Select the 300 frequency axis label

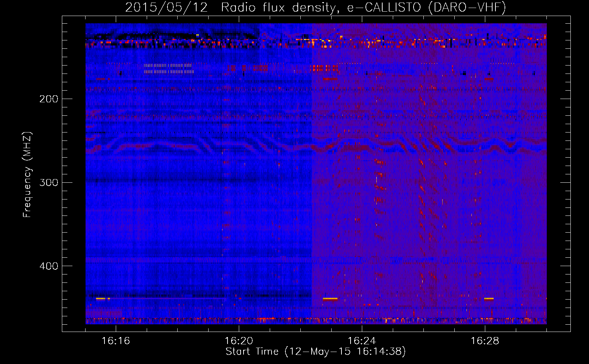(x=48, y=182)
